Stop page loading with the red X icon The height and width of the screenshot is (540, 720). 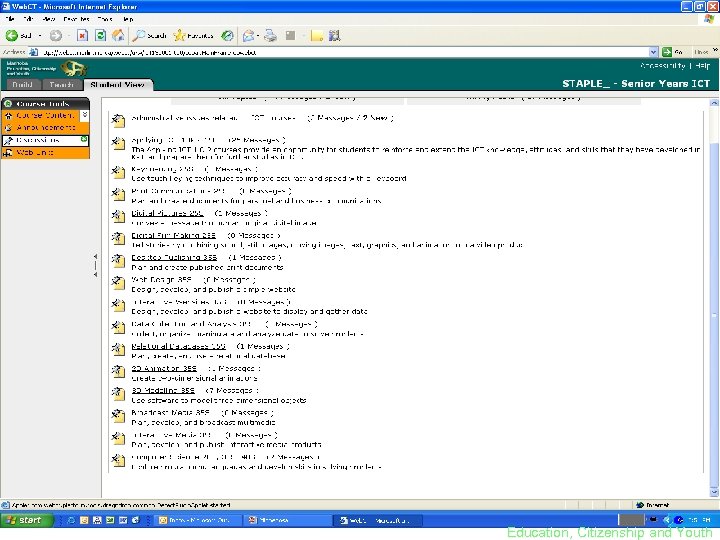pos(82,35)
